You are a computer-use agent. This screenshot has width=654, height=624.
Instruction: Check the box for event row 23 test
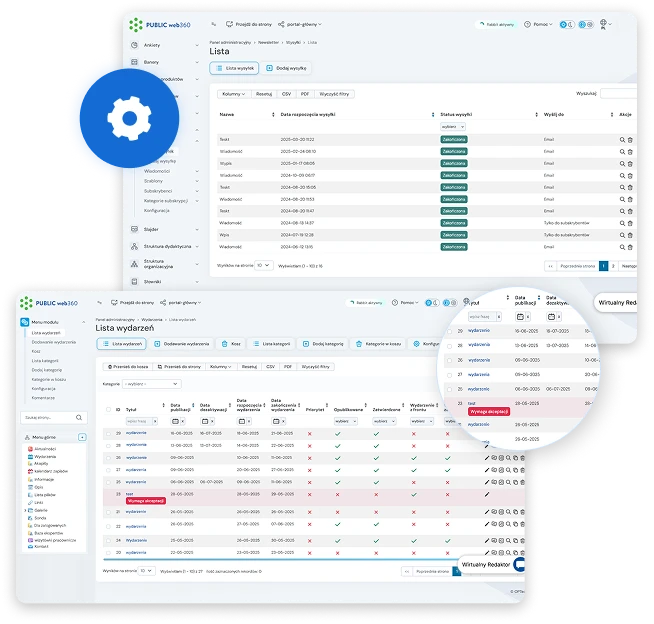[107, 494]
